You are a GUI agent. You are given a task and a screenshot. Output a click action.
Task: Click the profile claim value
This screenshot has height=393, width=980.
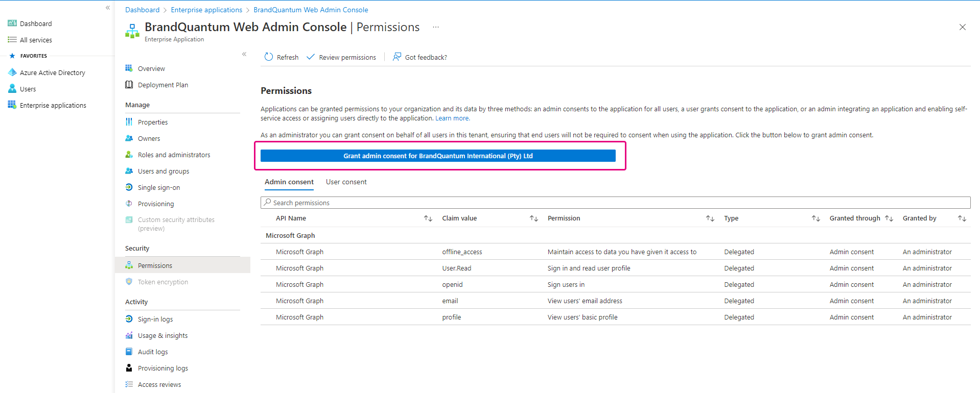452,317
